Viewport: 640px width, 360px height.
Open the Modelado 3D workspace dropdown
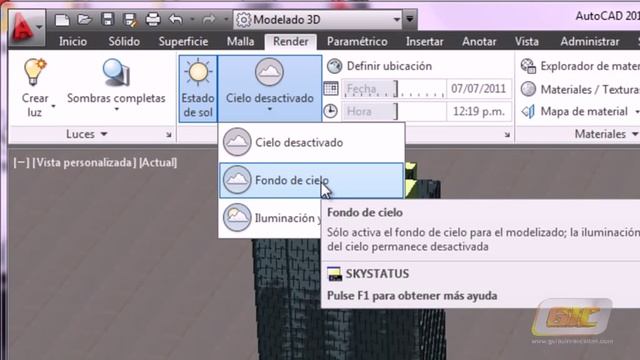(318, 20)
